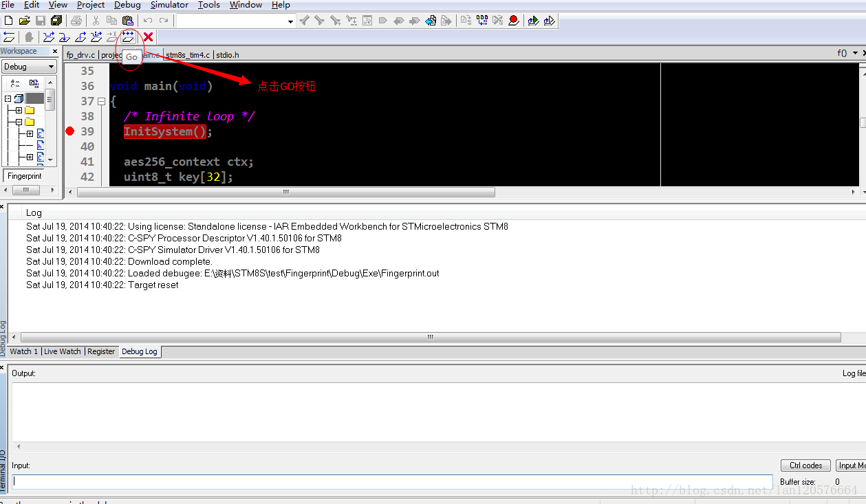Open the Debug menu
The width and height of the screenshot is (866, 504).
(x=127, y=5)
